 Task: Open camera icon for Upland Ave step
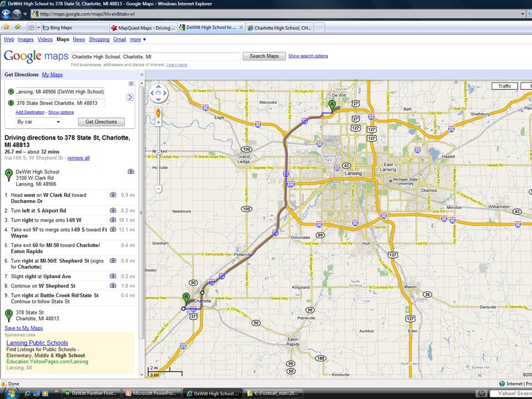113,277
